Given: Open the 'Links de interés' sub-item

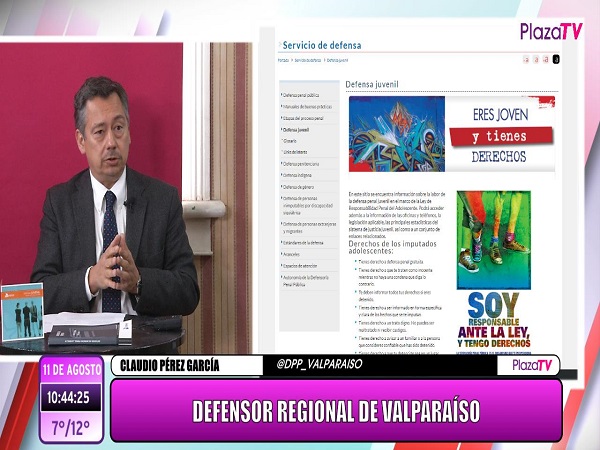Looking at the screenshot, I should click(295, 152).
